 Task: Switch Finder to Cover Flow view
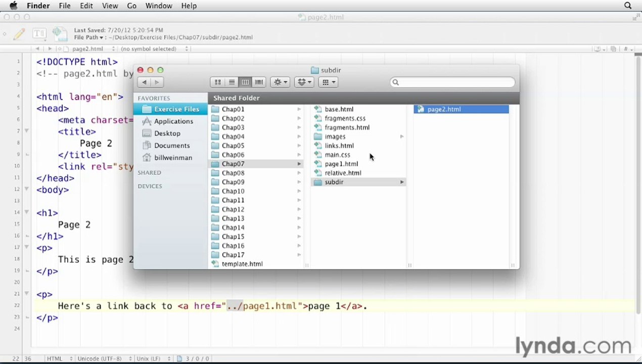259,82
